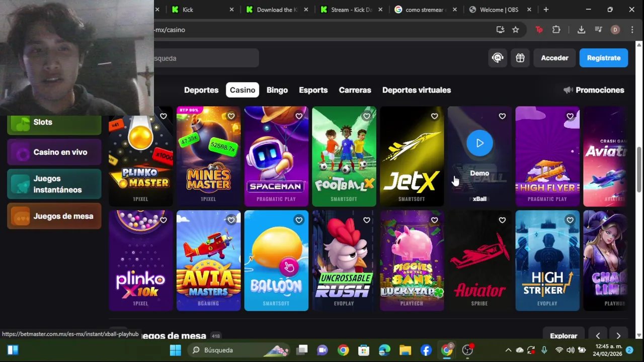Click the search input field
Image resolution: width=644 pixels, height=362 pixels.
206,58
